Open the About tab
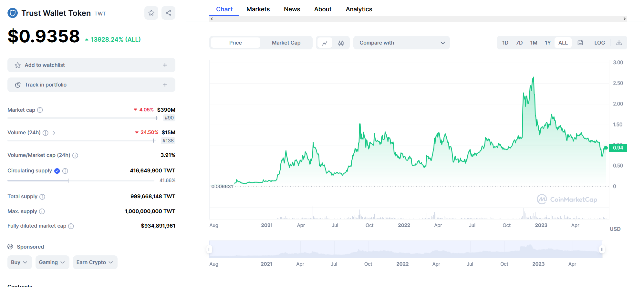Screen dimensions: 644x287 [323, 9]
